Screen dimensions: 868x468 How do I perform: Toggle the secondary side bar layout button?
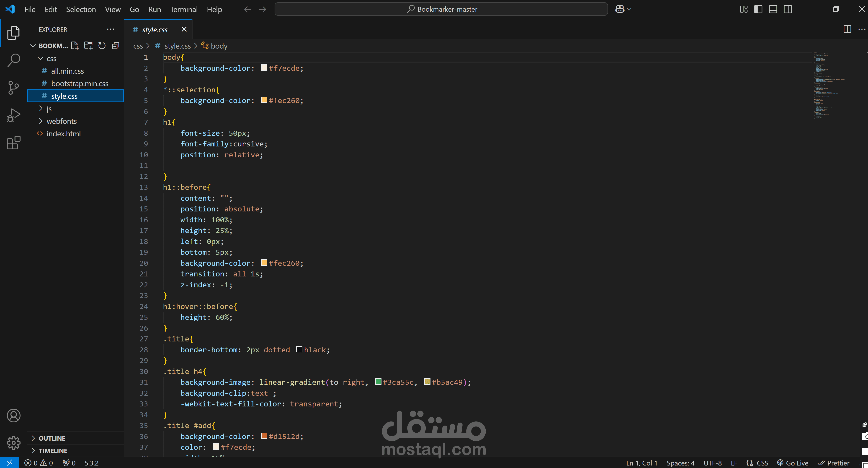(788, 9)
